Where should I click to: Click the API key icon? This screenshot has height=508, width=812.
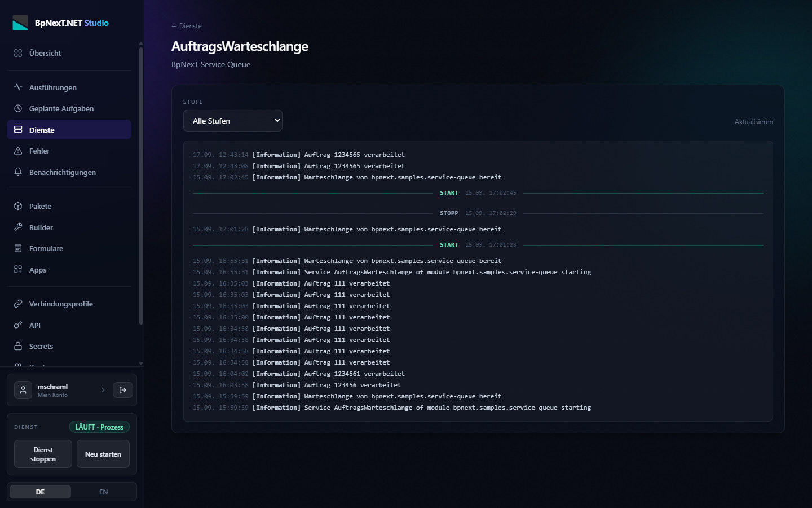click(18, 325)
